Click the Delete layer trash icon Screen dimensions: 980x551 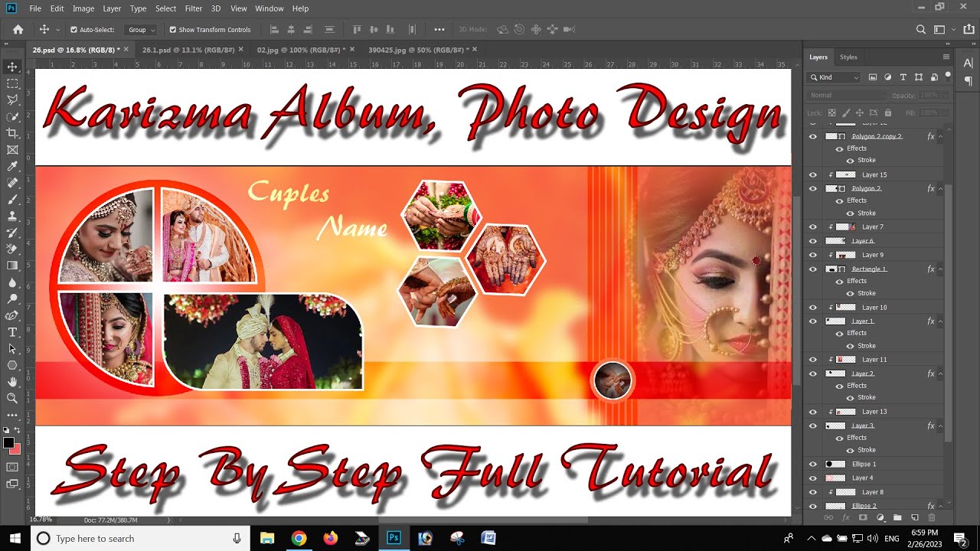[x=932, y=518]
